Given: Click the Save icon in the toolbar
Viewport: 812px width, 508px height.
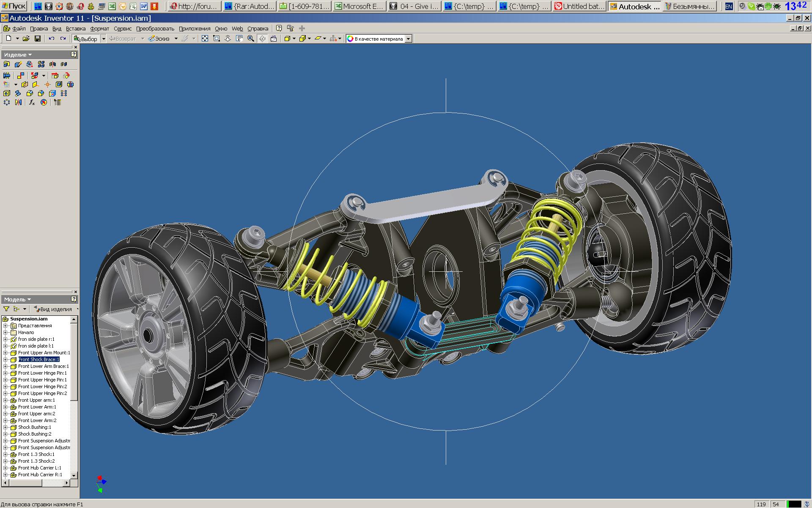Looking at the screenshot, I should [37, 39].
